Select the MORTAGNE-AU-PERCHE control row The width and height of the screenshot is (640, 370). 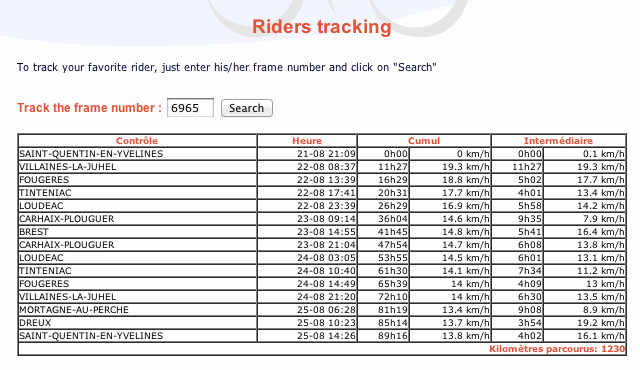click(322, 310)
